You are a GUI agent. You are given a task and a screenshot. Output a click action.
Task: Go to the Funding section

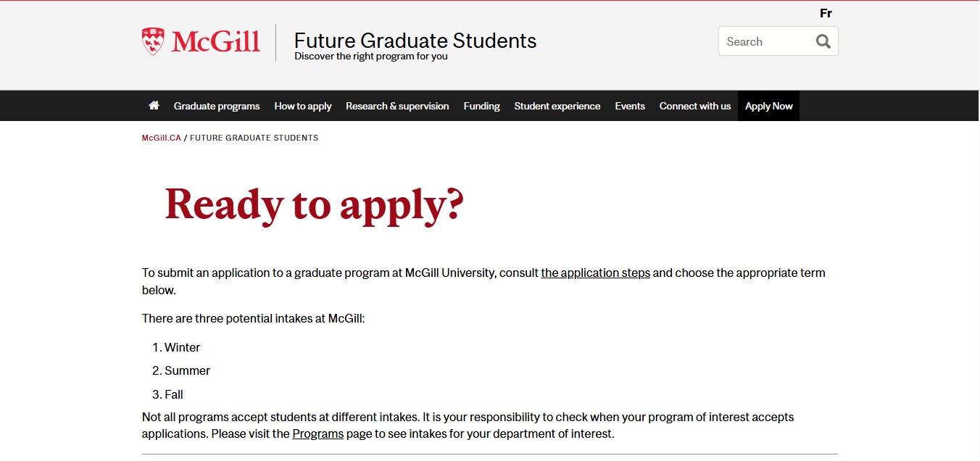(482, 106)
